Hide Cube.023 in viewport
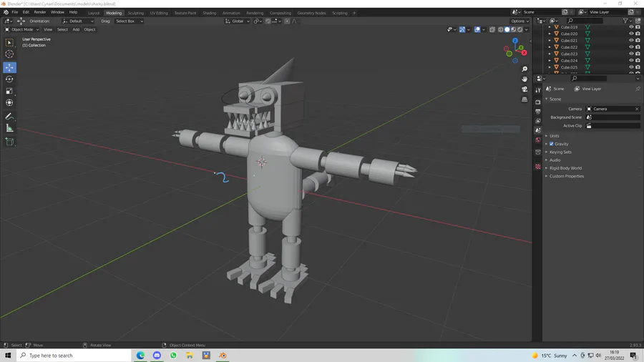Screen dimensions: 644x362 pos(631,54)
